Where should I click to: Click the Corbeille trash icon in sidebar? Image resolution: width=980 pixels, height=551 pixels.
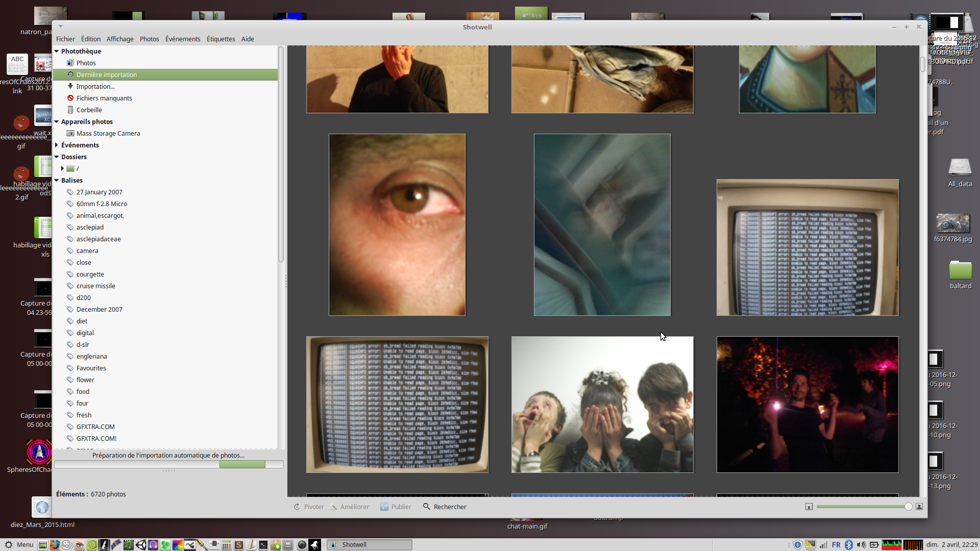pyautogui.click(x=70, y=110)
